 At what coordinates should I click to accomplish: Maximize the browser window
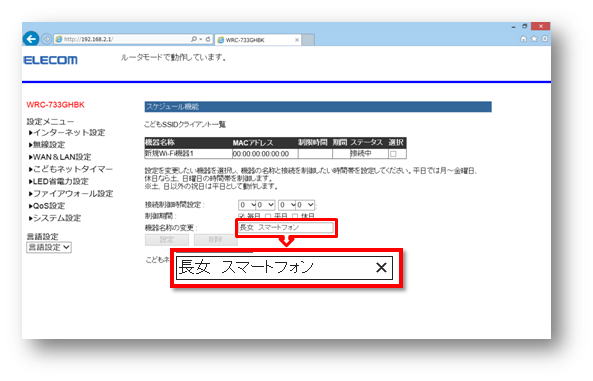(x=525, y=26)
